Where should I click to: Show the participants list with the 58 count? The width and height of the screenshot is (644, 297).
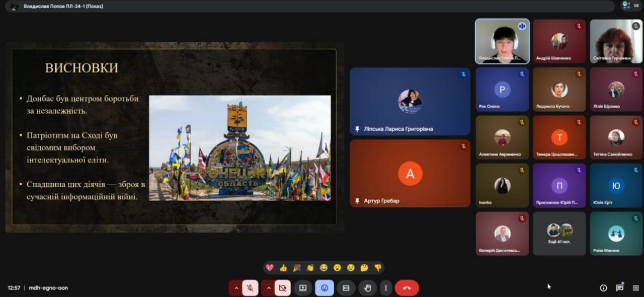(629, 6)
